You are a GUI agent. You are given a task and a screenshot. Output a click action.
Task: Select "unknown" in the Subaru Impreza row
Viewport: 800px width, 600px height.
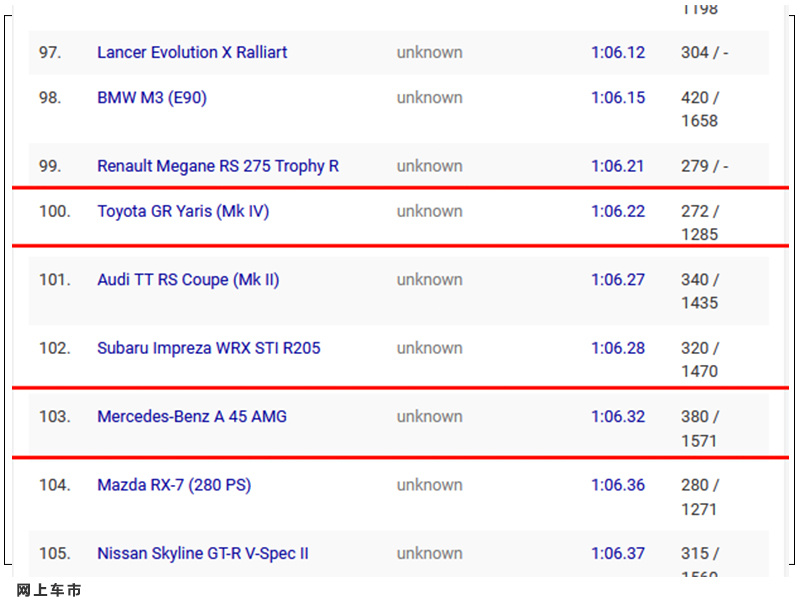tap(430, 348)
